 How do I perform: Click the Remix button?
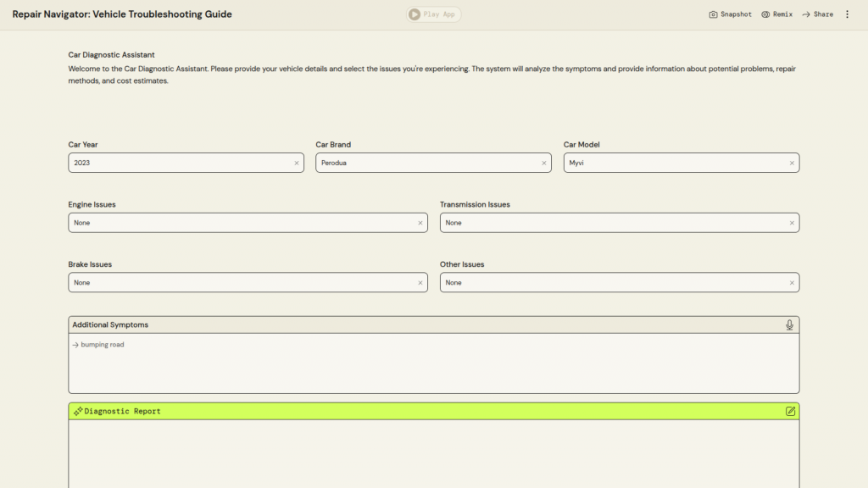(776, 14)
